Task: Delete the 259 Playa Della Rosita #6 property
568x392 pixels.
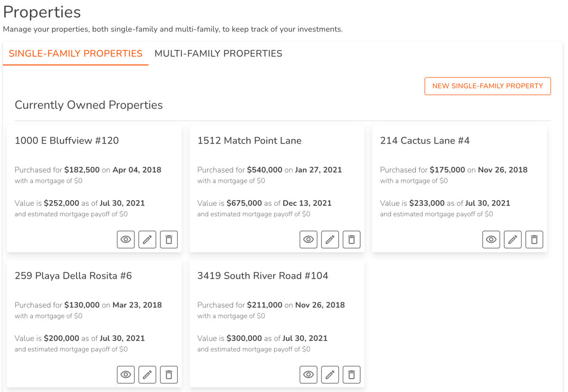Action: pos(169,375)
